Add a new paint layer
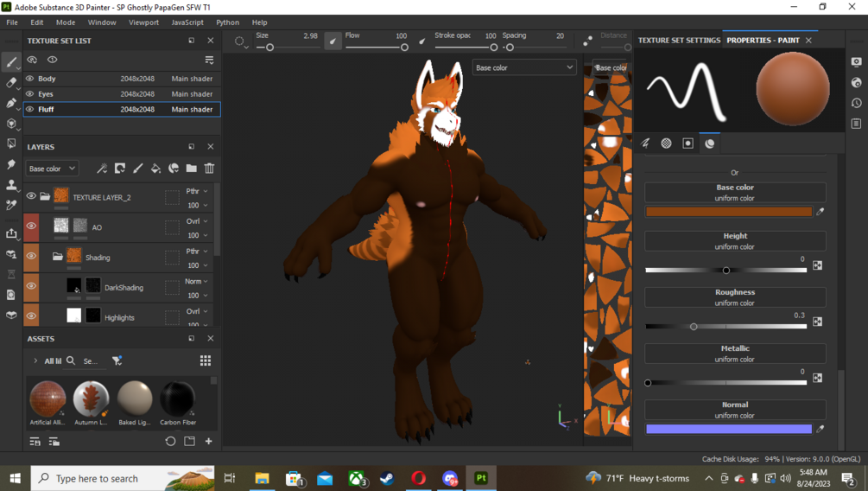 [x=138, y=169]
